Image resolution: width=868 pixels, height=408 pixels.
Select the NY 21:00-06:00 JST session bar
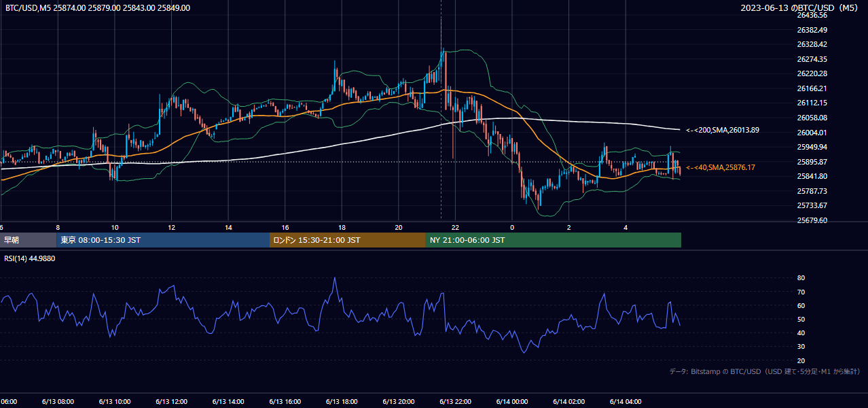tap(554, 240)
